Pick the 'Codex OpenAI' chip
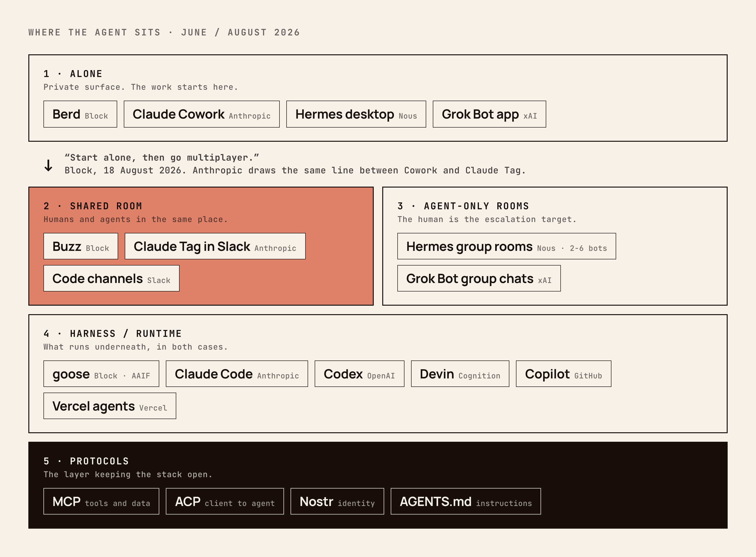756x557 pixels. (359, 374)
